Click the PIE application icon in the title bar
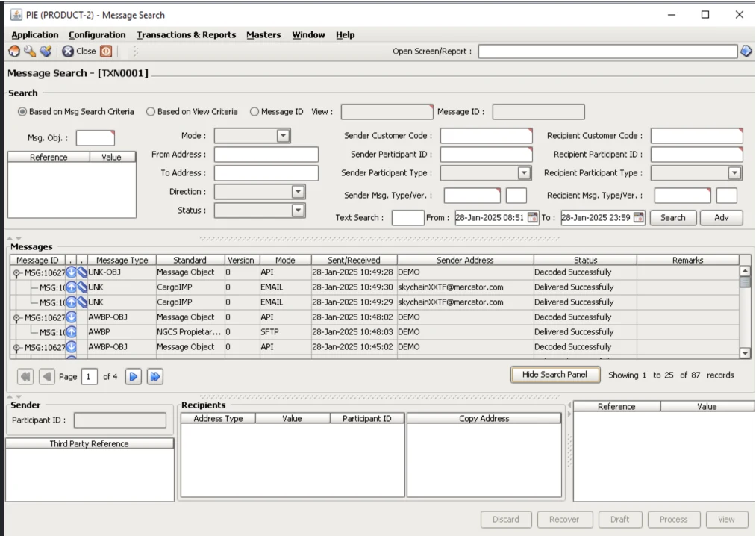 click(x=16, y=15)
